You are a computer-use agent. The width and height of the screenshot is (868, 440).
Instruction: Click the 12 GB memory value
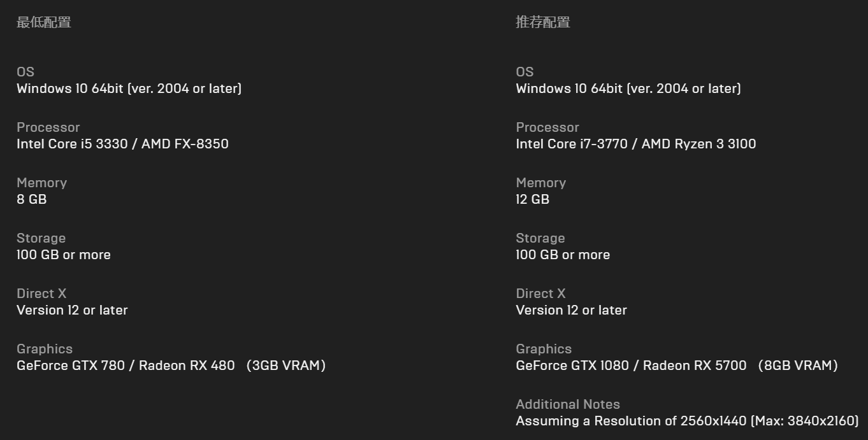click(x=533, y=199)
